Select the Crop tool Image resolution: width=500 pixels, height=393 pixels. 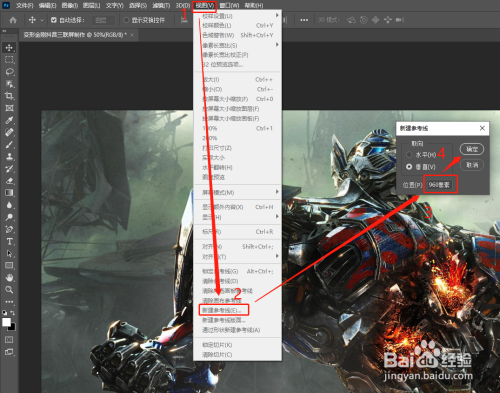(x=9, y=96)
